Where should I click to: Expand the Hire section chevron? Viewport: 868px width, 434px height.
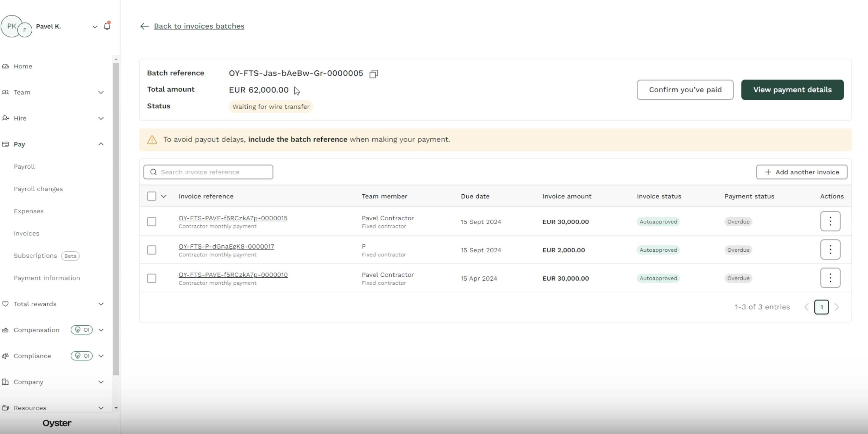tap(101, 118)
